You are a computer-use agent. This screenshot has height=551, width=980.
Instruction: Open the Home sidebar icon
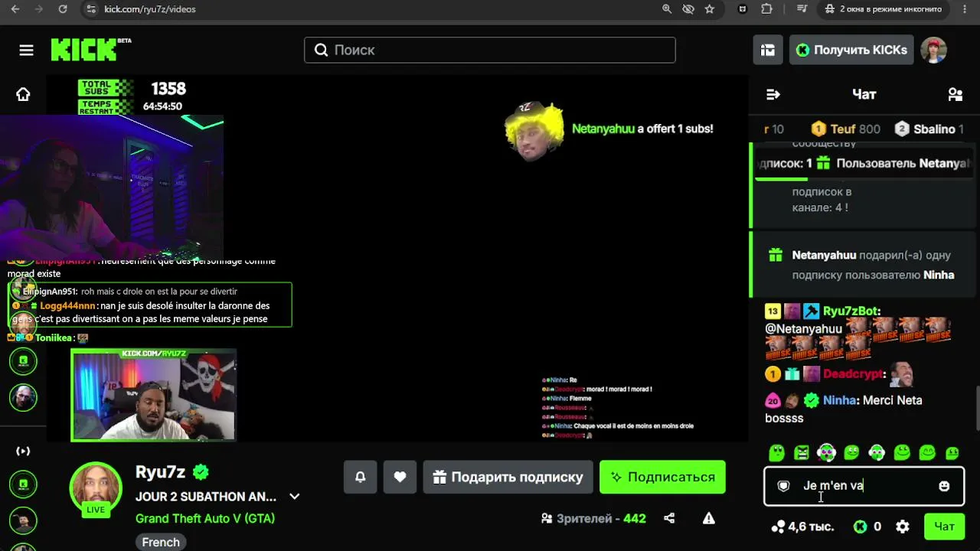23,94
